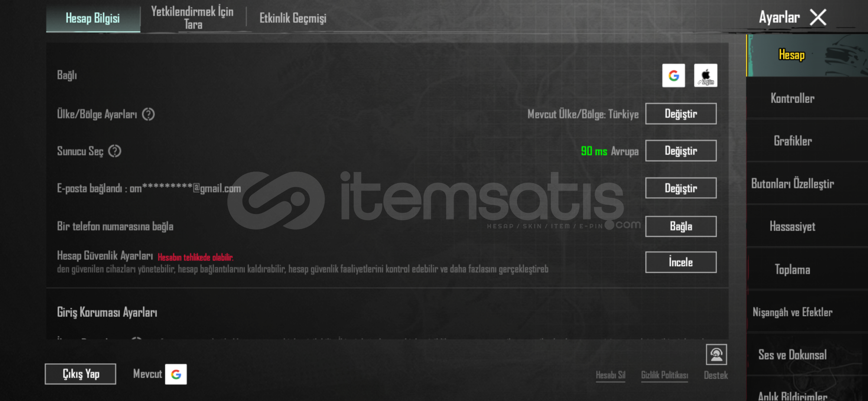Image resolution: width=868 pixels, height=401 pixels.
Task: Click the Apple linked account icon
Action: [x=705, y=75]
